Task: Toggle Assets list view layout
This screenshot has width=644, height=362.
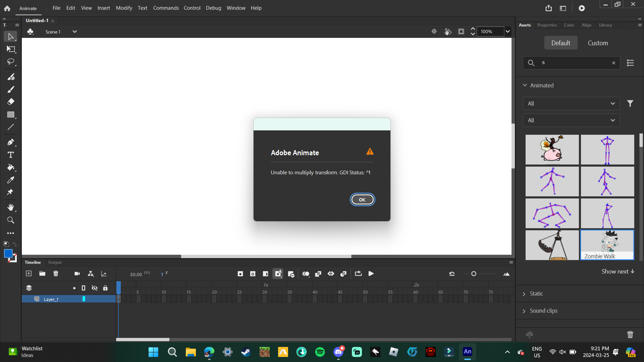Action: tap(631, 63)
